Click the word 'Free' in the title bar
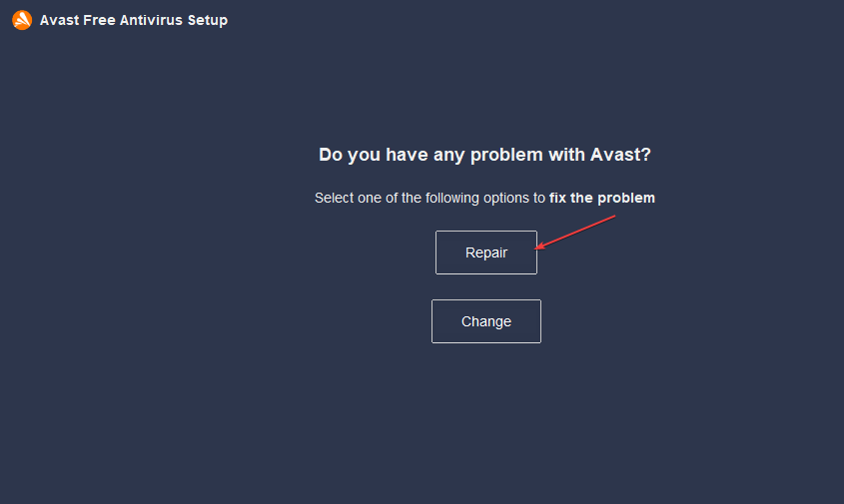Image resolution: width=844 pixels, height=504 pixels. click(x=99, y=20)
